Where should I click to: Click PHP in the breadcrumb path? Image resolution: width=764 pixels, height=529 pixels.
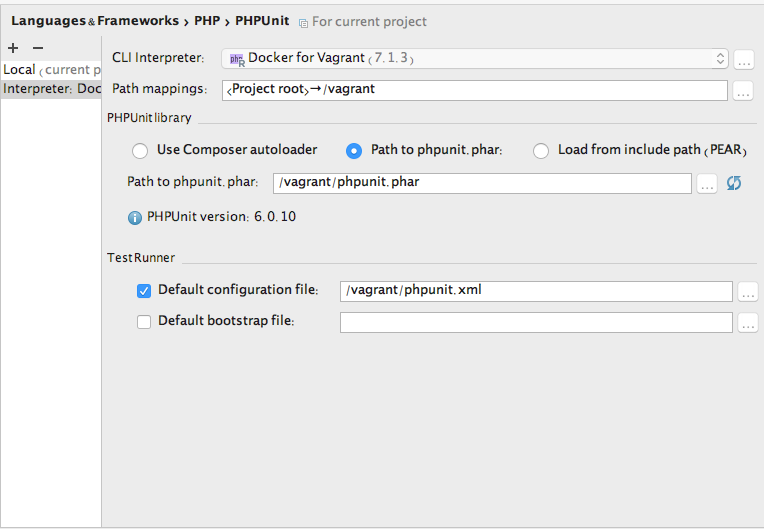click(207, 21)
